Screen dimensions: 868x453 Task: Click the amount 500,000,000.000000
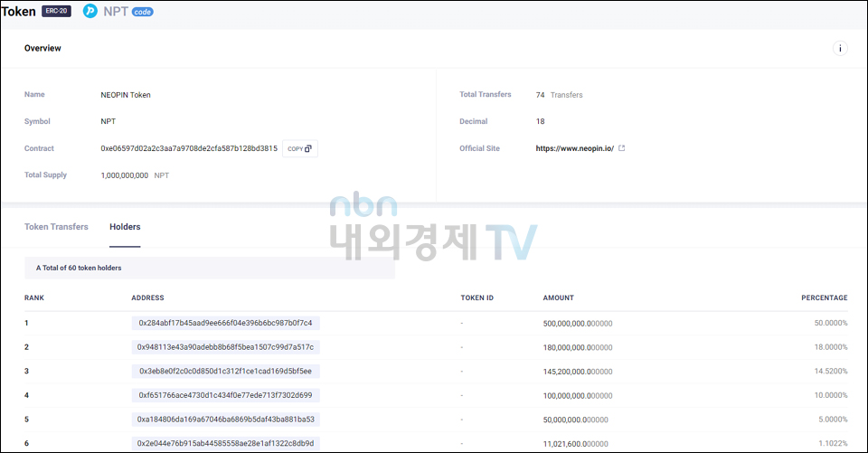tap(578, 324)
